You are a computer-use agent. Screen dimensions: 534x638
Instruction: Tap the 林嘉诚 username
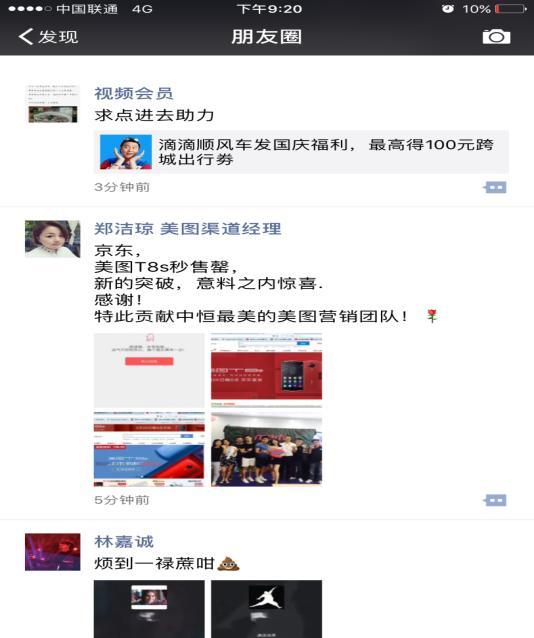[124, 542]
